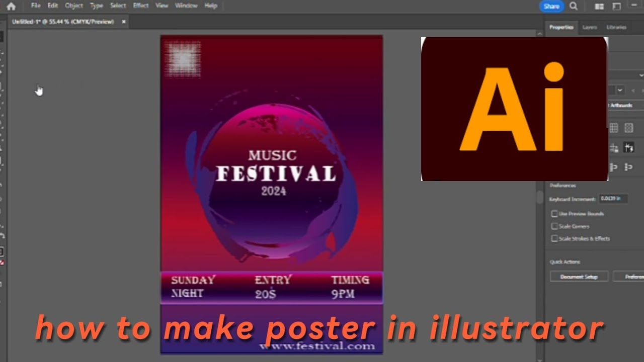
Task: Open the Type menu
Action: (x=96, y=6)
